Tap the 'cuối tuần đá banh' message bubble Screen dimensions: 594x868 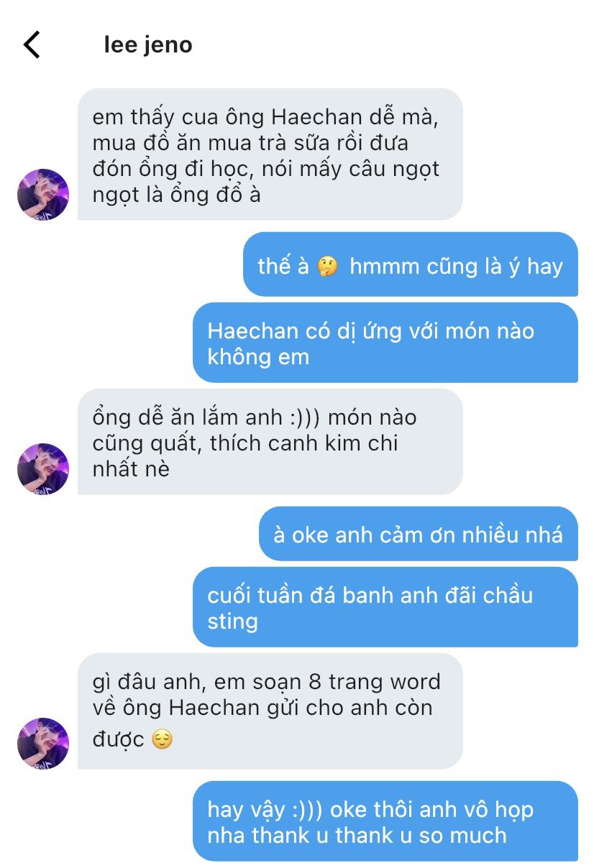pos(385,607)
